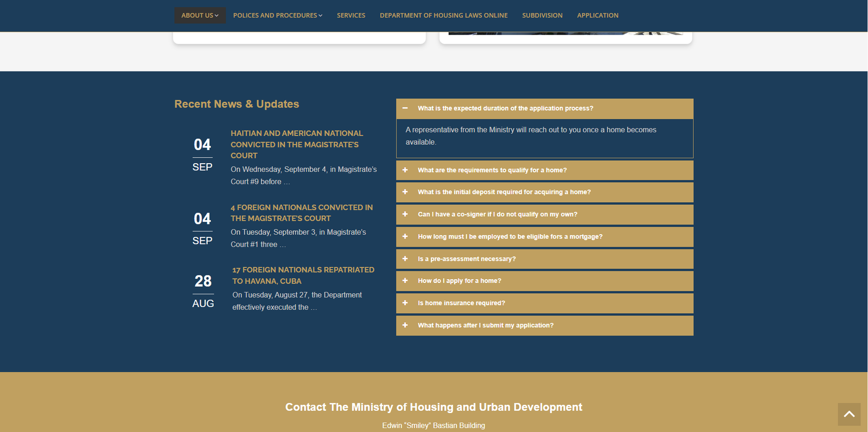Collapse the expected duration question minus icon
The width and height of the screenshot is (868, 432).
405,108
